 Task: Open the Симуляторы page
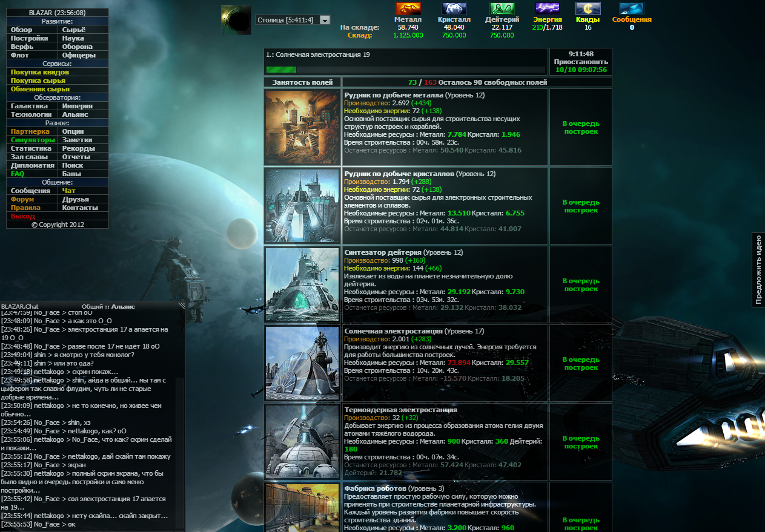pos(33,140)
